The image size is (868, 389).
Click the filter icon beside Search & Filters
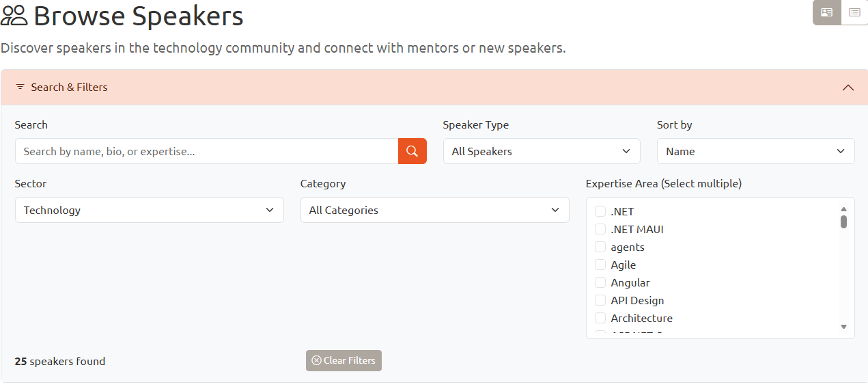pyautogui.click(x=20, y=88)
